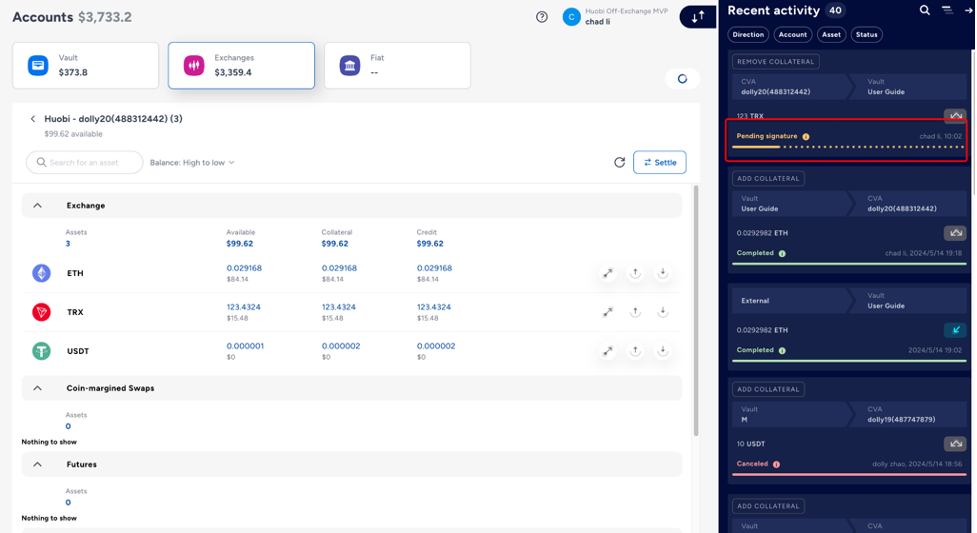Open the help question mark icon

(542, 17)
